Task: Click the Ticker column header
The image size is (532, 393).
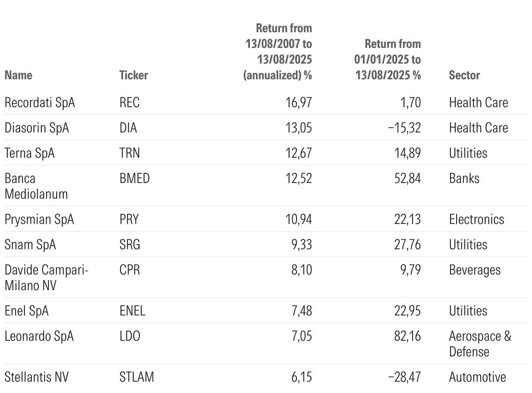Action: (x=133, y=75)
